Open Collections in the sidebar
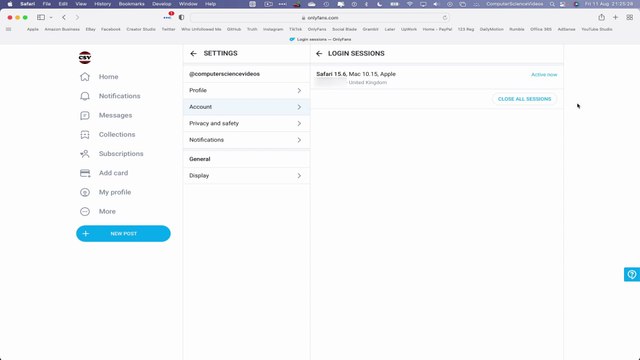Image resolution: width=640 pixels, height=360 pixels. coord(107,135)
